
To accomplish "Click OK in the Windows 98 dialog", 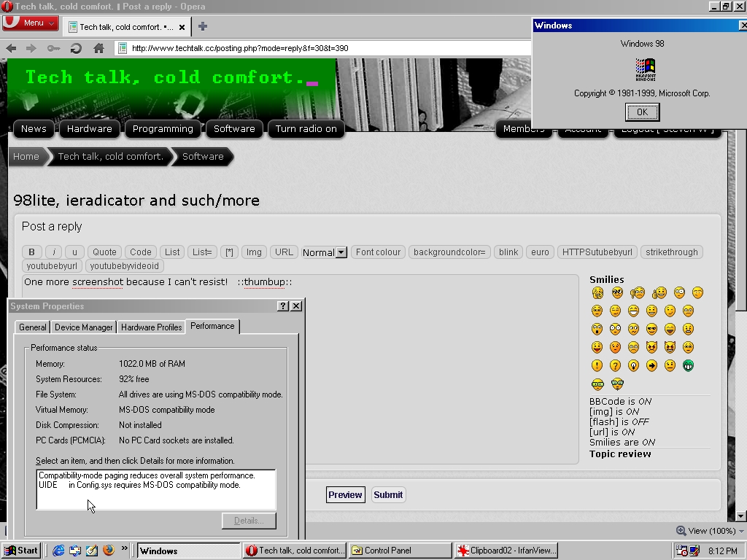I will [642, 112].
